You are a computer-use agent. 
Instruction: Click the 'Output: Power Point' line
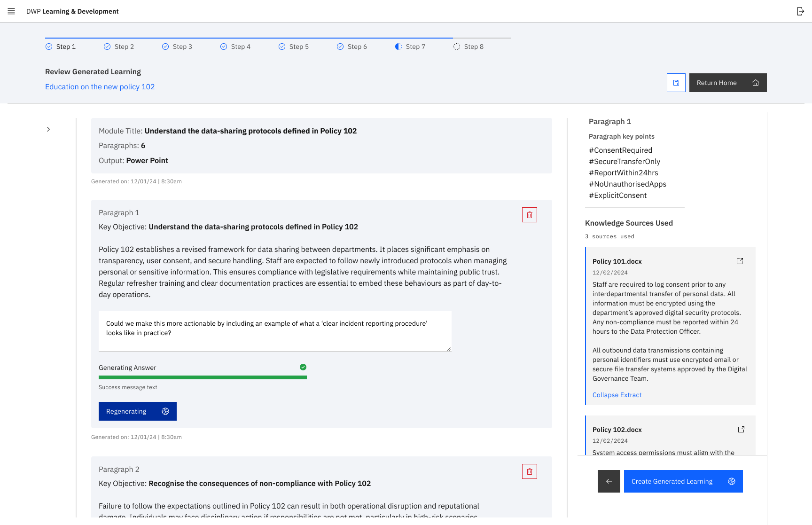(133, 161)
